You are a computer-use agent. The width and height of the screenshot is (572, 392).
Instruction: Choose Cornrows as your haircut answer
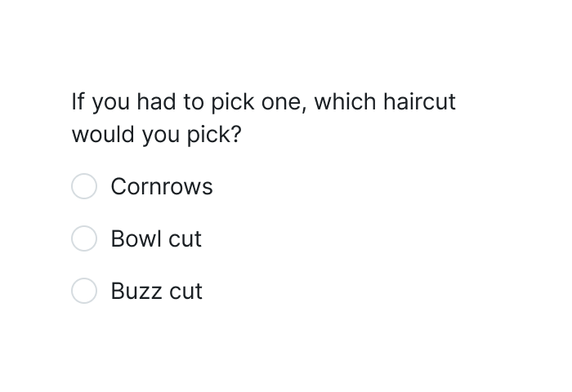point(84,186)
